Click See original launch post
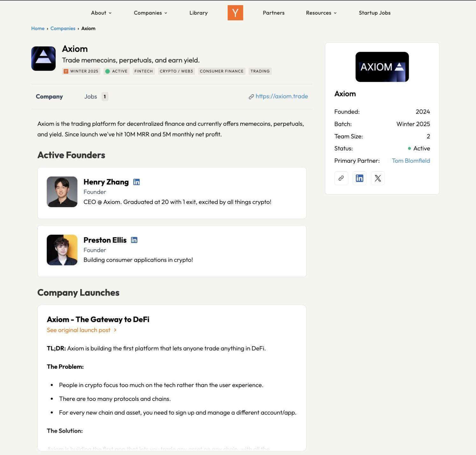The height and width of the screenshot is (455, 476). coord(78,330)
